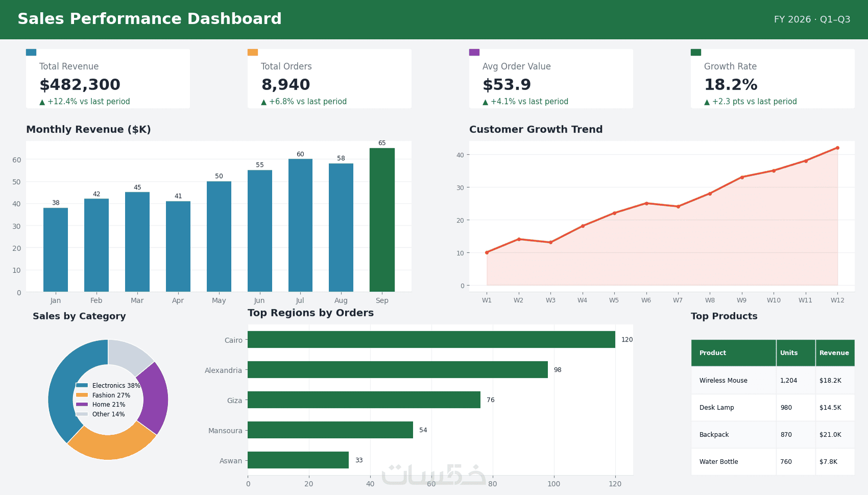868x495 pixels.
Task: Click the green September revenue bar
Action: 382,220
